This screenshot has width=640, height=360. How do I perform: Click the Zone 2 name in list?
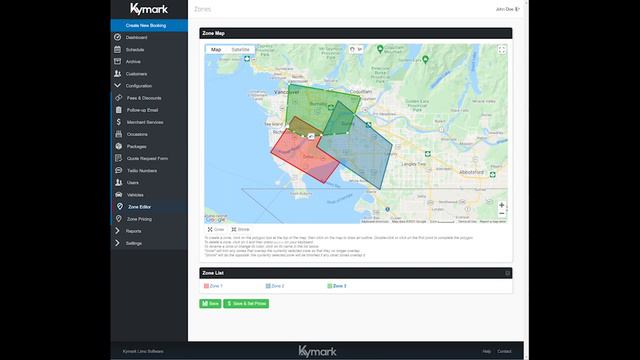278,286
